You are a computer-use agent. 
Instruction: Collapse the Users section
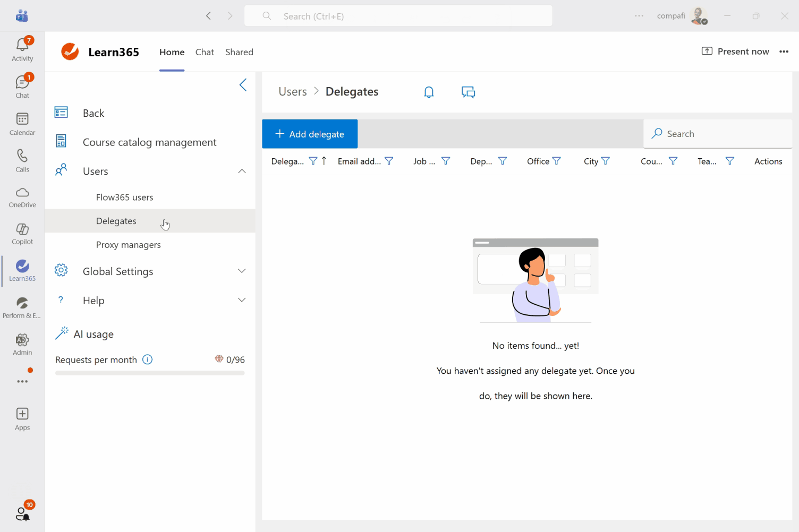(242, 171)
